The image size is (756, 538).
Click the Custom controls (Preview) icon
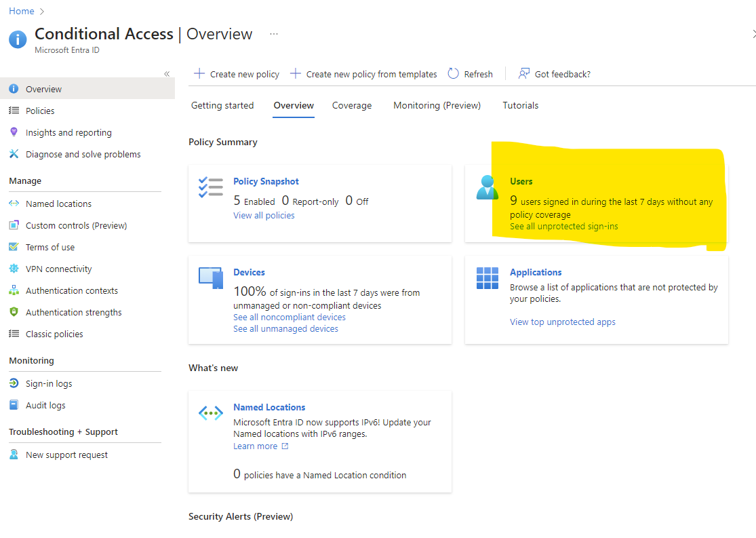(14, 225)
